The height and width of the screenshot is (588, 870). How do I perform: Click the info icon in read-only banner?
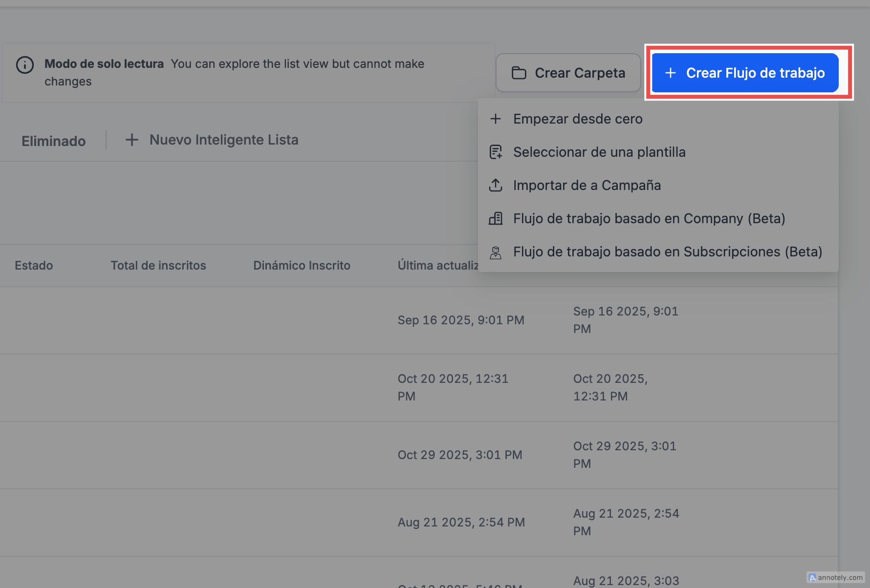(25, 64)
